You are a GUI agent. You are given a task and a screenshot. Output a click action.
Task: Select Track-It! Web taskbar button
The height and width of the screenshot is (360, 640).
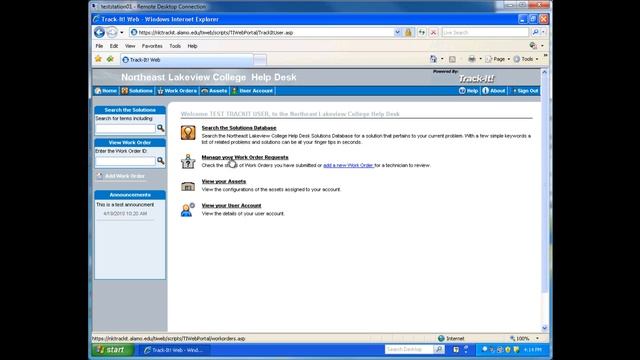click(x=175, y=350)
